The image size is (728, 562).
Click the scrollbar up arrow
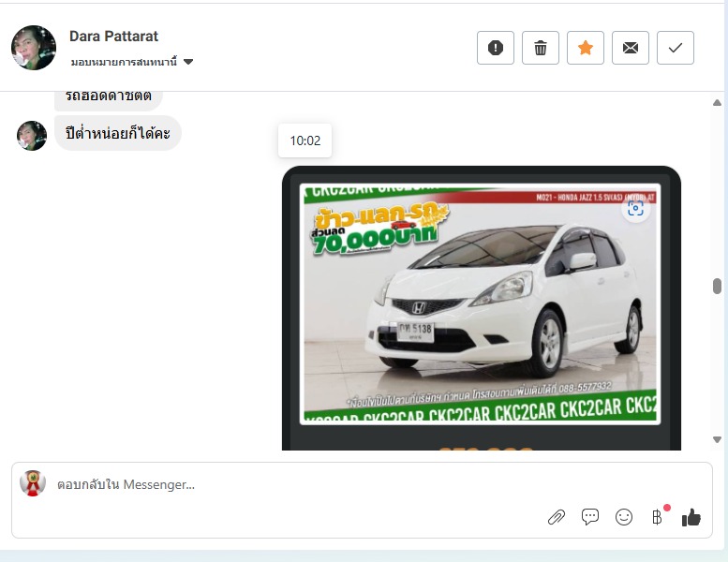pyautogui.click(x=718, y=102)
